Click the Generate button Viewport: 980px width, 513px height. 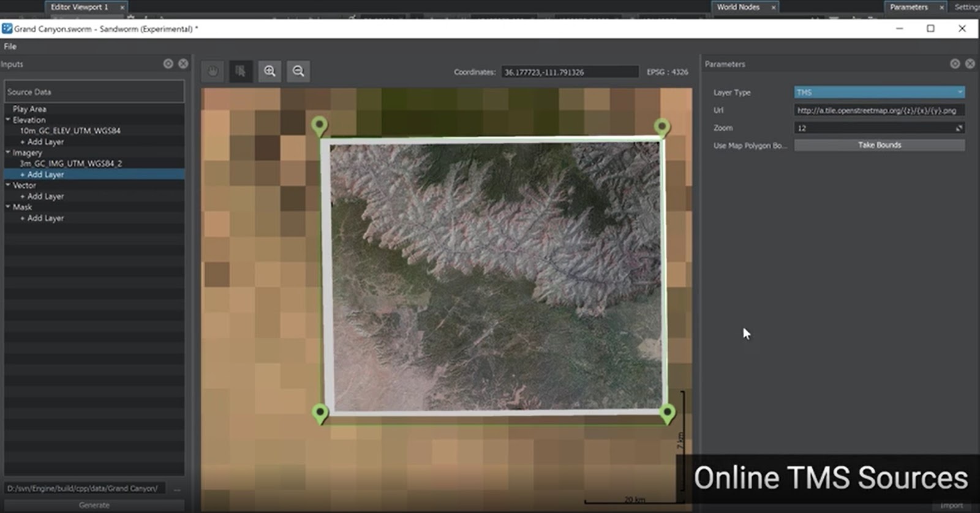pyautogui.click(x=94, y=505)
